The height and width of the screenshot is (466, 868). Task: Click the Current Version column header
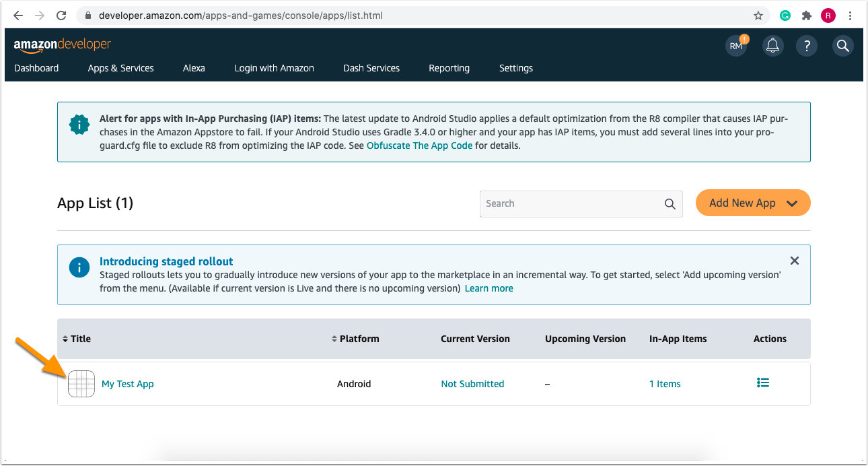475,339
